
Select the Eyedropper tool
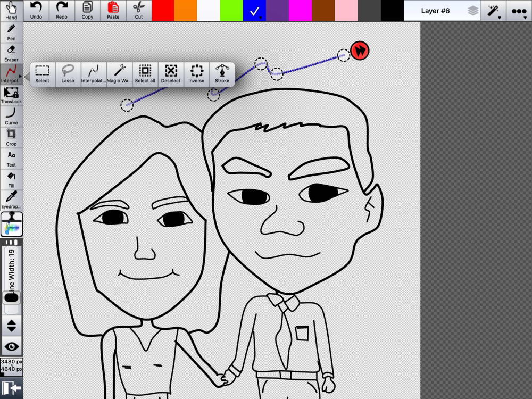pos(11,200)
